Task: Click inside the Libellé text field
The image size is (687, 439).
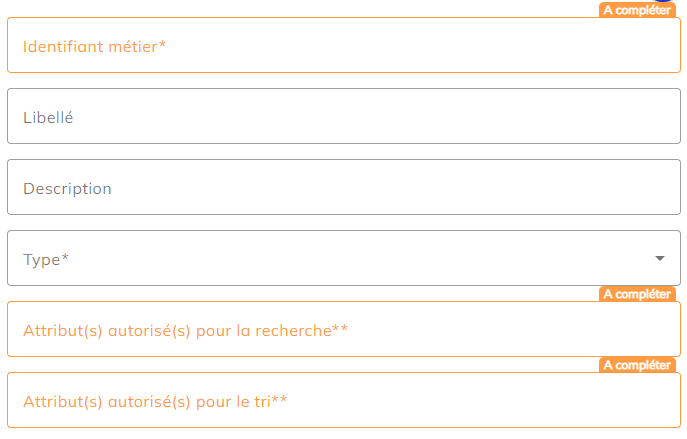Action: point(343,117)
